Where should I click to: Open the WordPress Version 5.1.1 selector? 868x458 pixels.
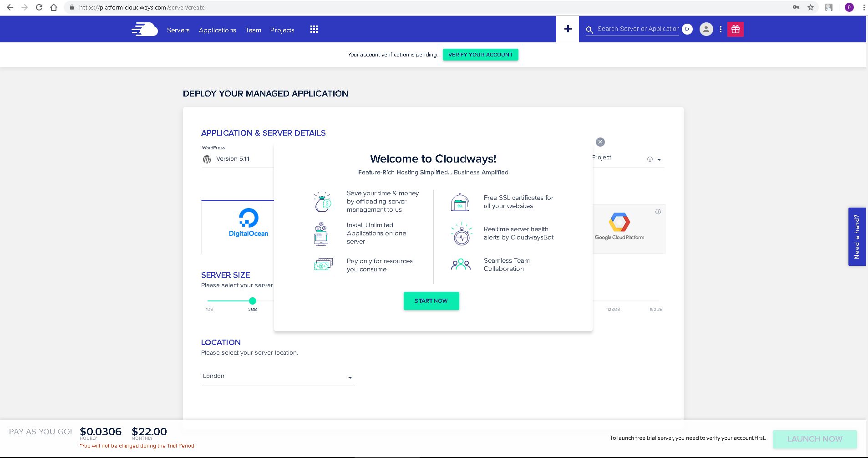tap(238, 159)
